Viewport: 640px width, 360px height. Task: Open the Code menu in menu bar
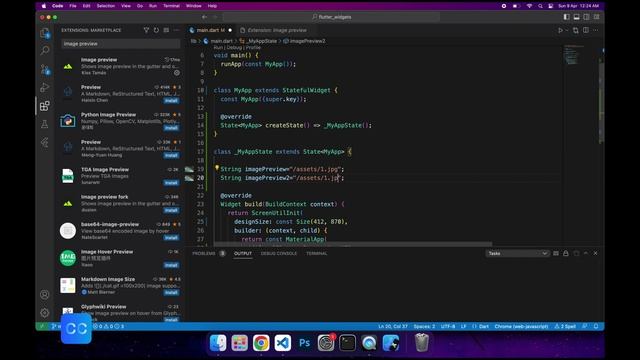coord(58,6)
